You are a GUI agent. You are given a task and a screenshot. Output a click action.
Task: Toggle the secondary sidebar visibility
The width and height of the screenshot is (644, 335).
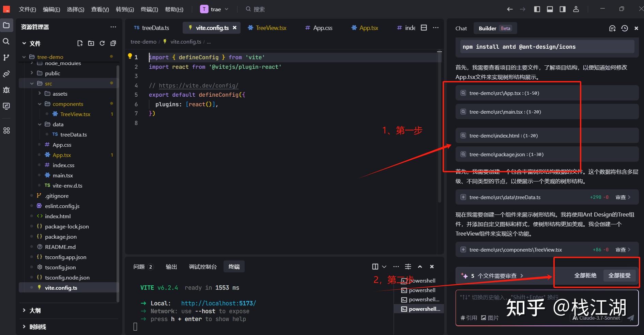pos(563,9)
